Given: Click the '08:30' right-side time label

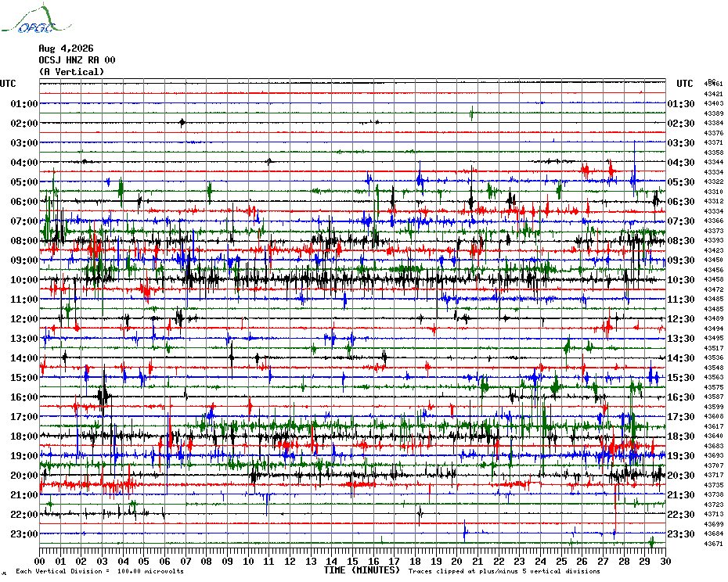Looking at the screenshot, I should [x=681, y=240].
